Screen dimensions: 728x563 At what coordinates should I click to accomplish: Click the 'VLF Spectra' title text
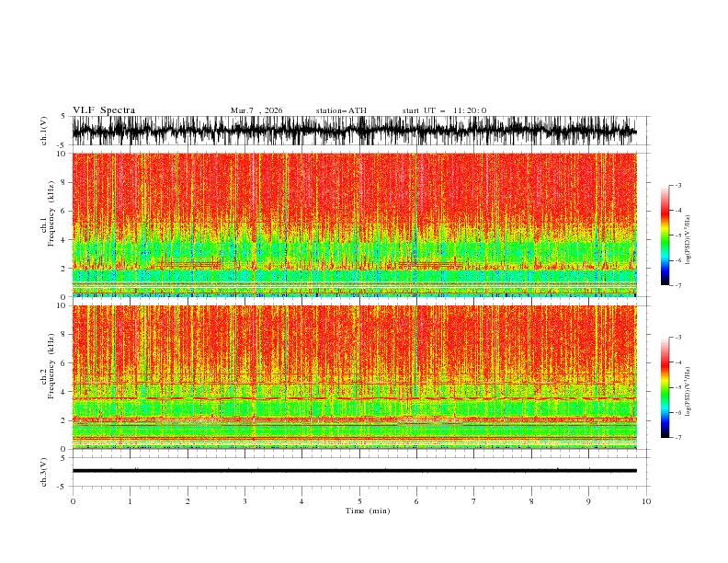click(x=104, y=110)
